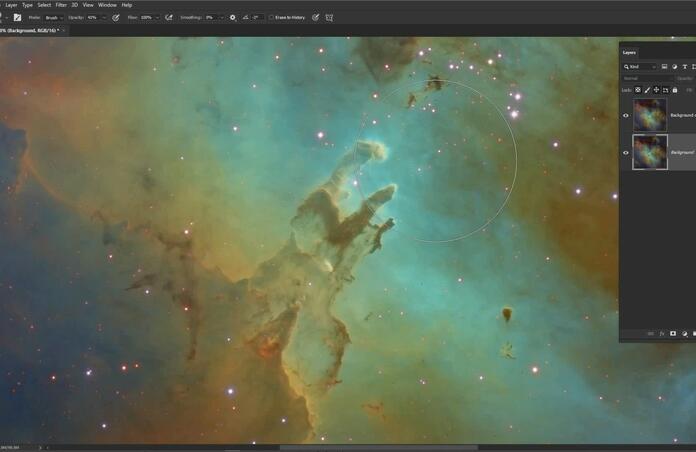Expand the Smoothing slider dropdown arrow
This screenshot has width=696, height=452.
[221, 18]
